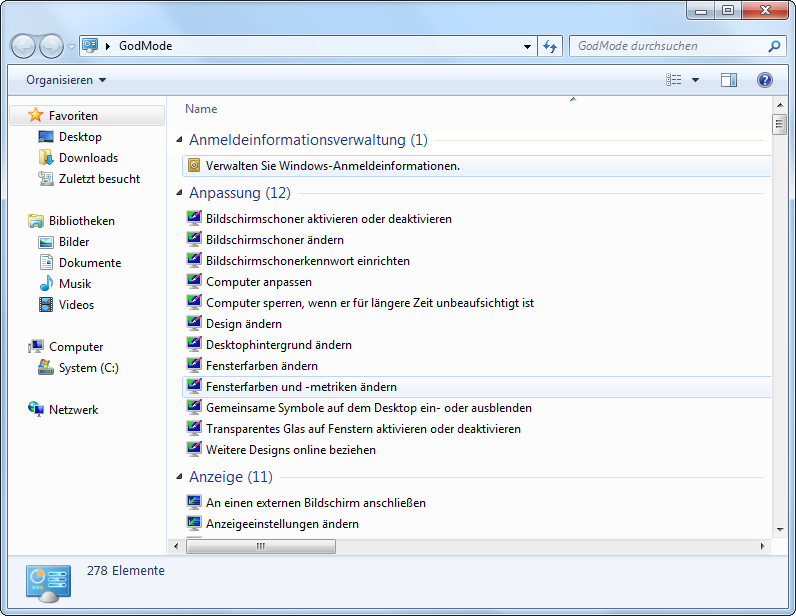The height and width of the screenshot is (616, 796).
Task: Open the address bar history dropdown arrow
Action: (x=527, y=46)
